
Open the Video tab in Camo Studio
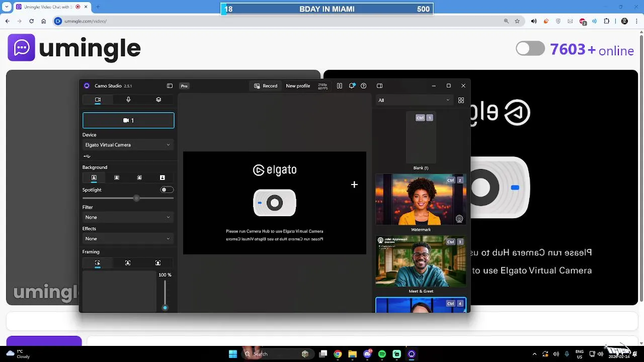(x=98, y=100)
